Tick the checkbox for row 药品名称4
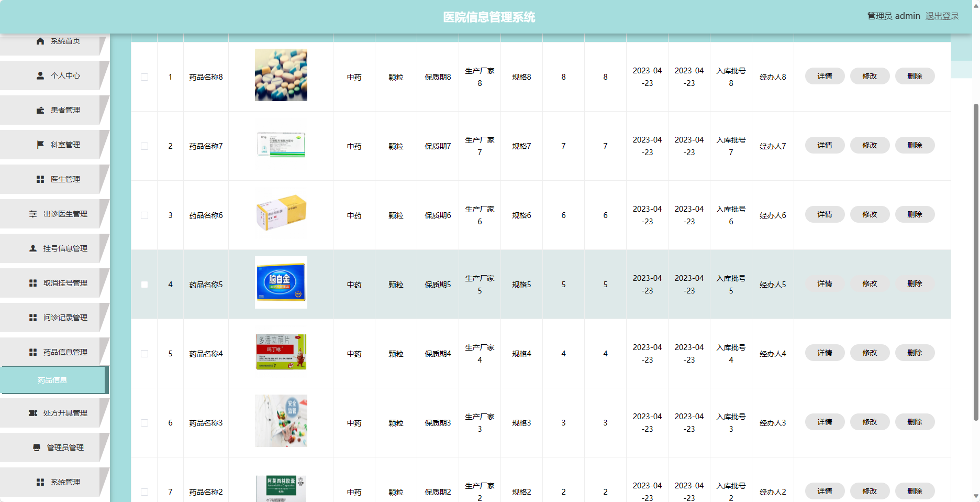The height and width of the screenshot is (502, 980). 144,354
